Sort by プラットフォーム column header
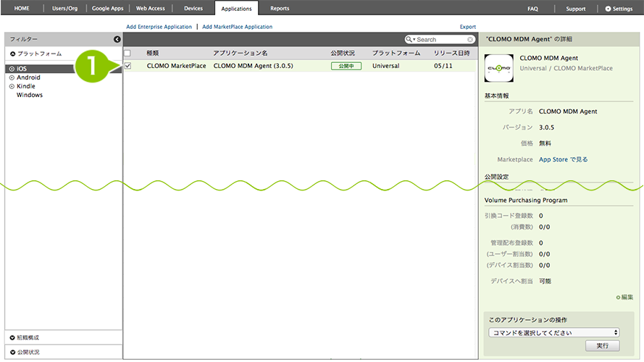 tap(396, 53)
